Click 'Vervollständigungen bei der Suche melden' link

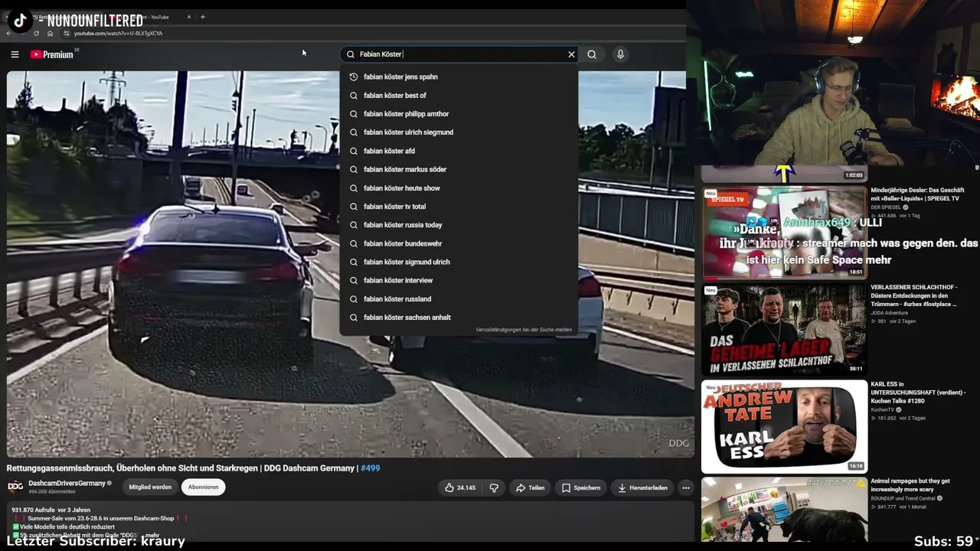pyautogui.click(x=524, y=330)
